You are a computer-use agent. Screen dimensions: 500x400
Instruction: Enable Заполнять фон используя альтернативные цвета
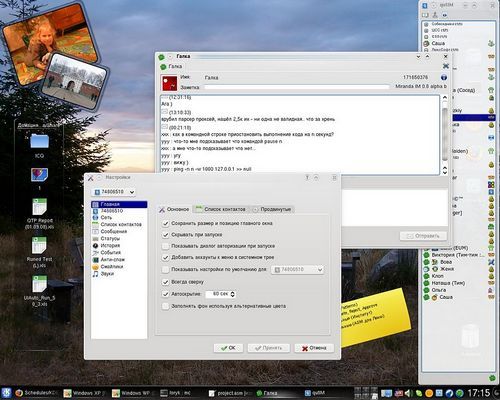tap(166, 306)
